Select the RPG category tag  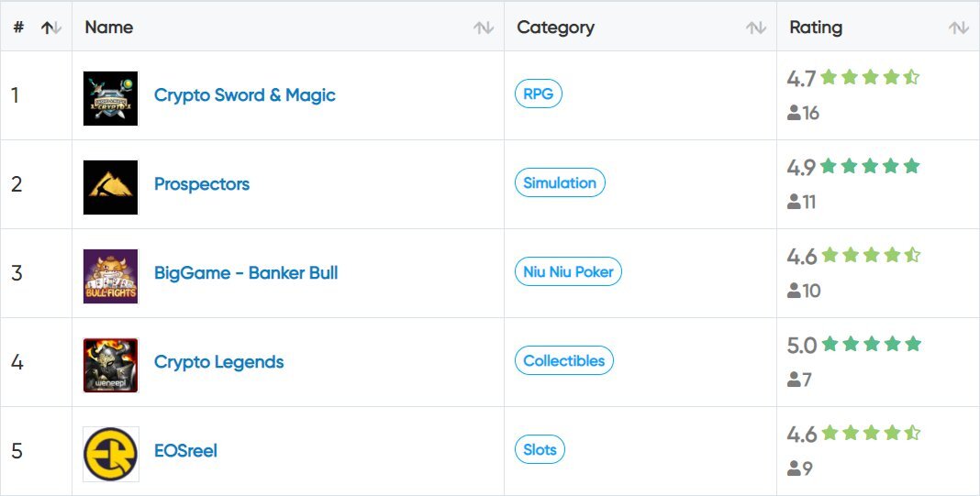coord(538,94)
